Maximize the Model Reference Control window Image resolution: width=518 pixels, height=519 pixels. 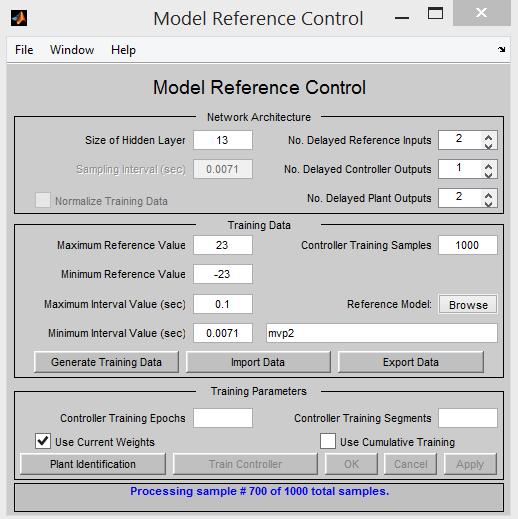(x=435, y=13)
